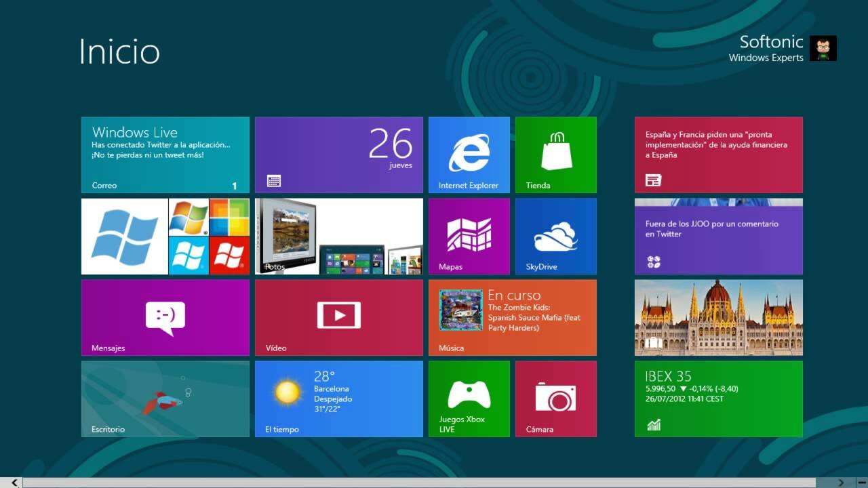Viewport: 868px width, 488px height.
Task: Open the Escritorio (Desktop) tile
Action: pyautogui.click(x=165, y=399)
